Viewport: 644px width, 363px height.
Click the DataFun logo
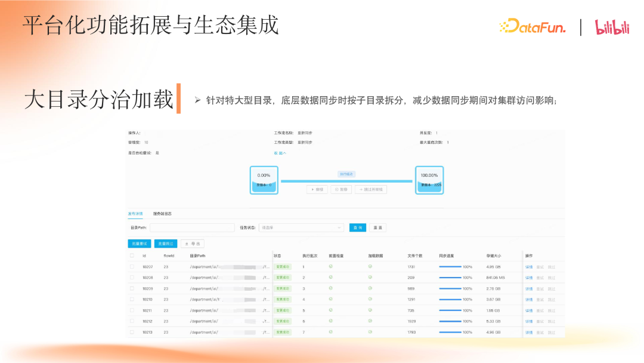(532, 26)
